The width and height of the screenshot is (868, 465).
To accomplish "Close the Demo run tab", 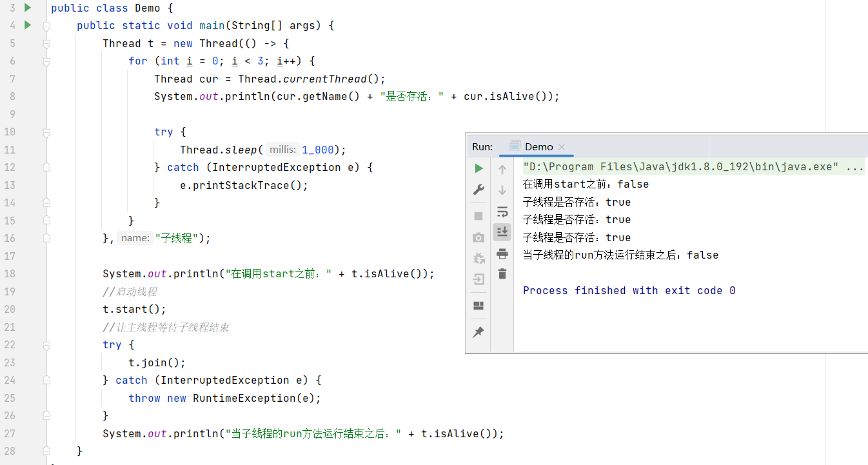I will click(x=562, y=147).
